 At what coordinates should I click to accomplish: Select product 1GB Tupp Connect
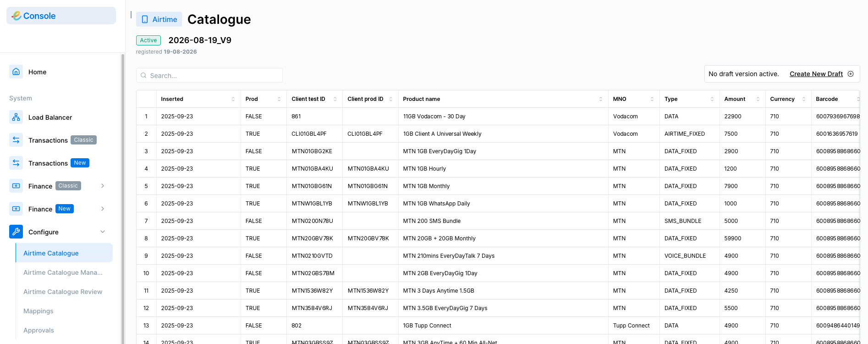pyautogui.click(x=427, y=326)
